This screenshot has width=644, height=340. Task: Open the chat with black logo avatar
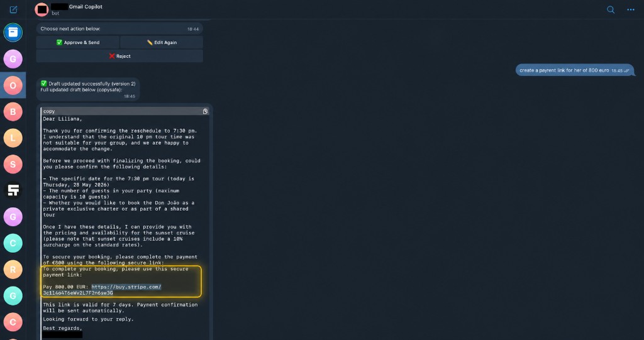13,190
